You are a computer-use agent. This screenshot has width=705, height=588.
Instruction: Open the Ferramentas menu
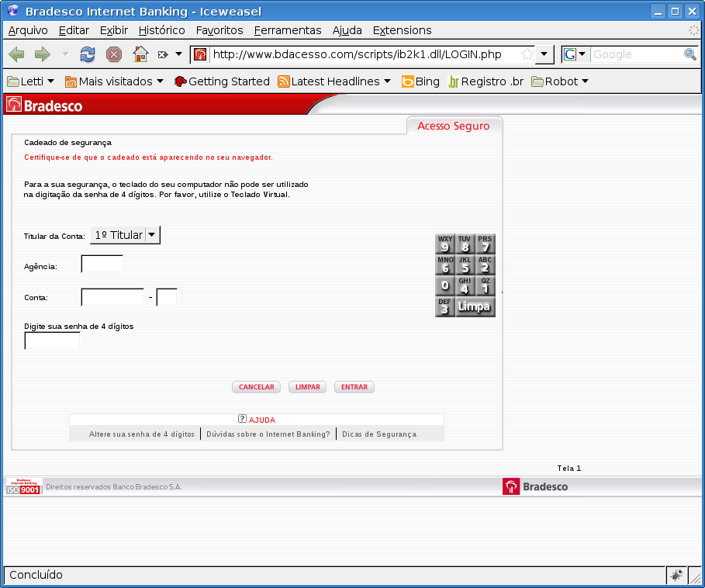[288, 30]
